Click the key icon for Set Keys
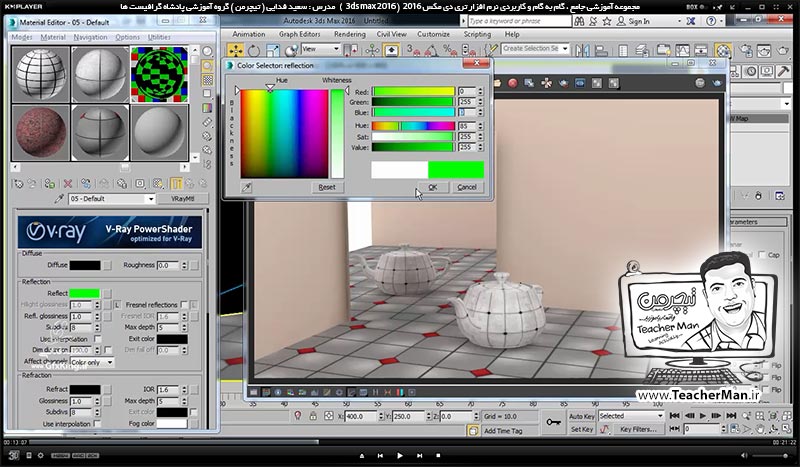Viewport: 800px width, 467px height. 553,423
